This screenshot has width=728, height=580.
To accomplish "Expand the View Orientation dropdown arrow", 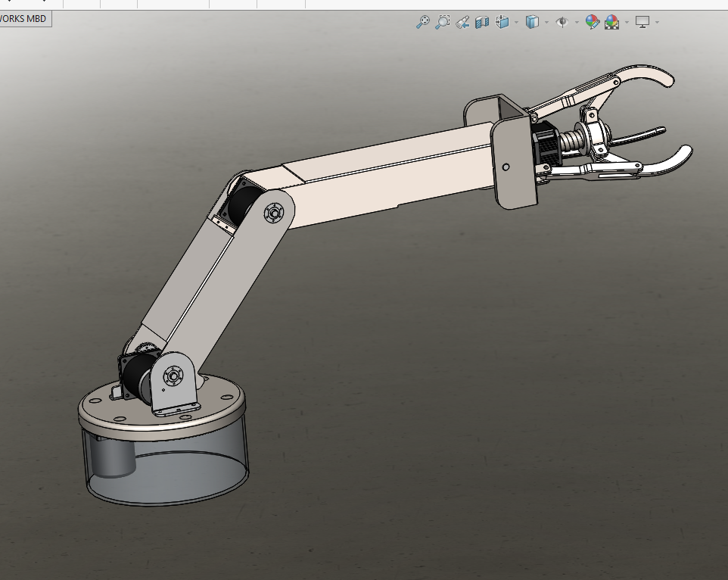I will [516, 22].
